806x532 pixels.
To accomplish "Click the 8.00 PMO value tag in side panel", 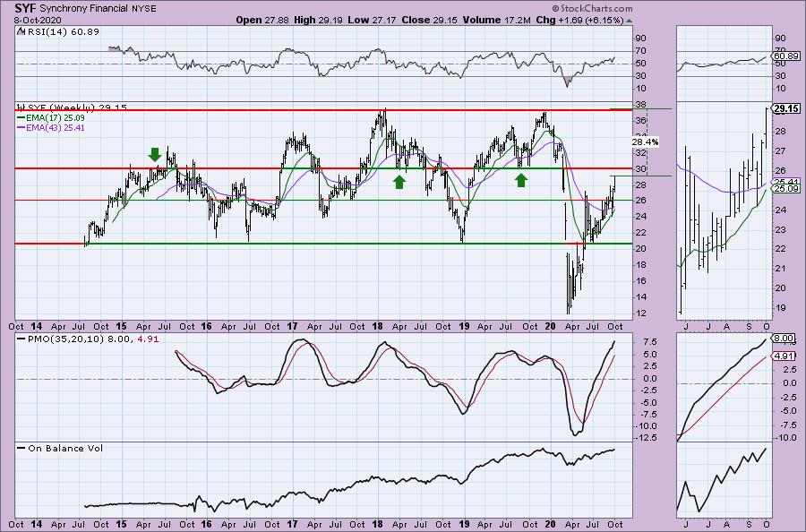I will [784, 339].
